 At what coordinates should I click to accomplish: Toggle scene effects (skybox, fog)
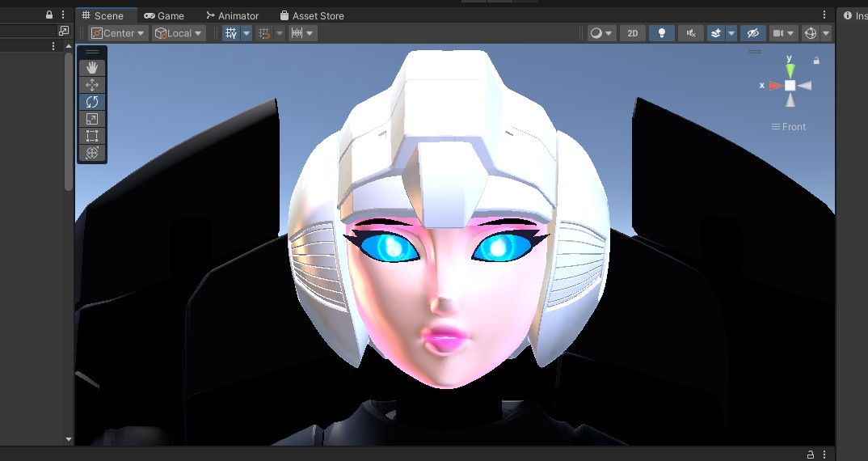point(716,33)
